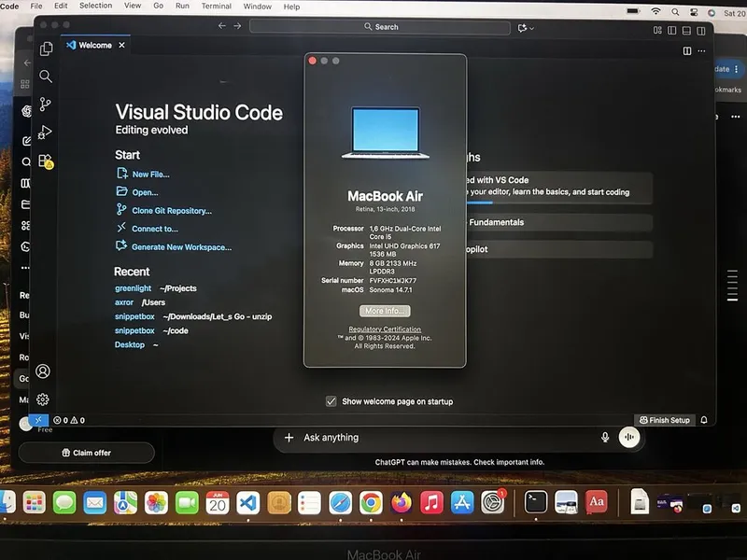Go forward with the title bar arrow
The height and width of the screenshot is (560, 747).
click(237, 26)
